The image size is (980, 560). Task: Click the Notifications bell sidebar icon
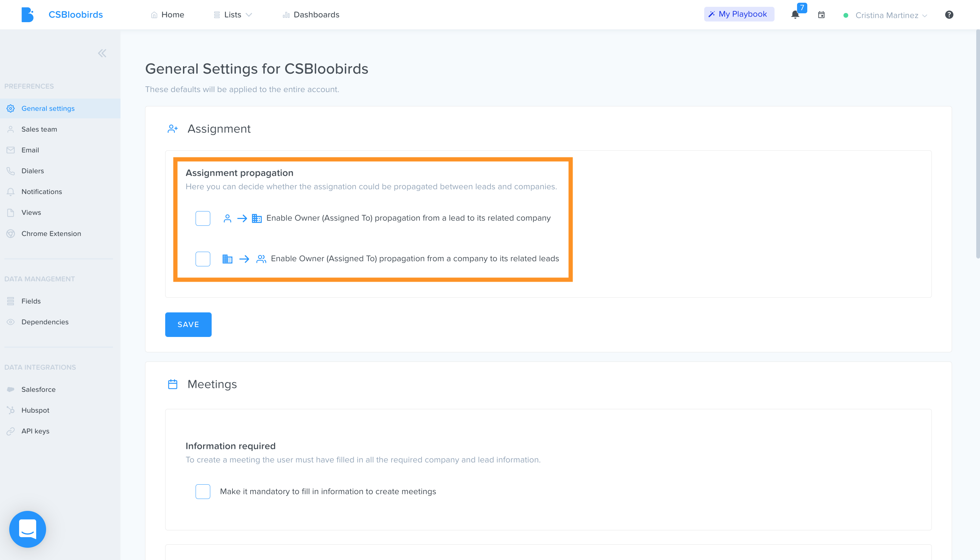(11, 192)
